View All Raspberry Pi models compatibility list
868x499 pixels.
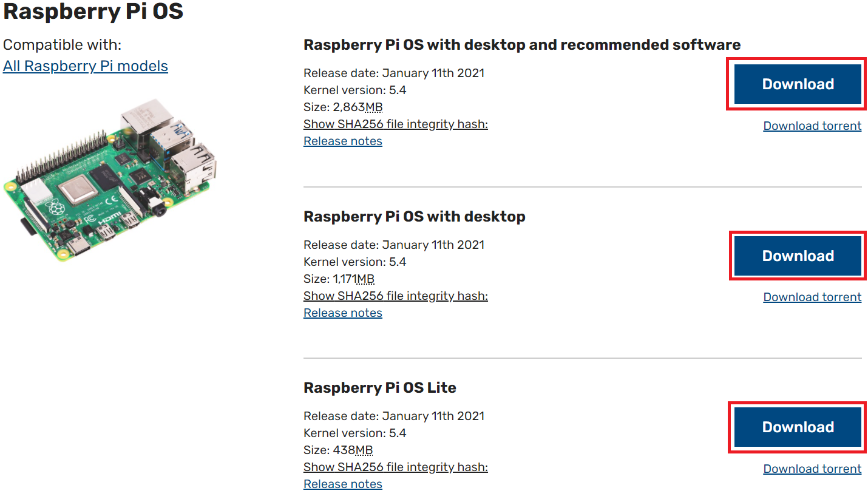coord(85,66)
